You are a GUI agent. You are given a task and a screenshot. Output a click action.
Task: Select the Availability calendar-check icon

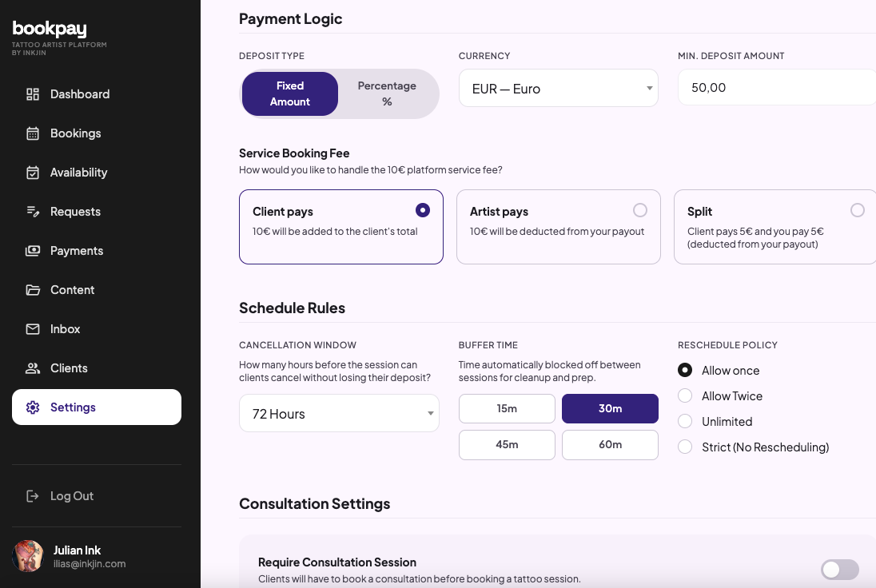click(x=33, y=173)
